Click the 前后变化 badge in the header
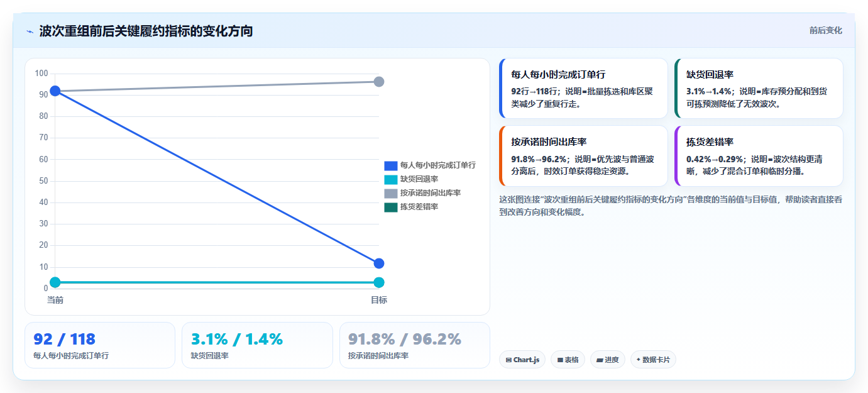 (825, 30)
